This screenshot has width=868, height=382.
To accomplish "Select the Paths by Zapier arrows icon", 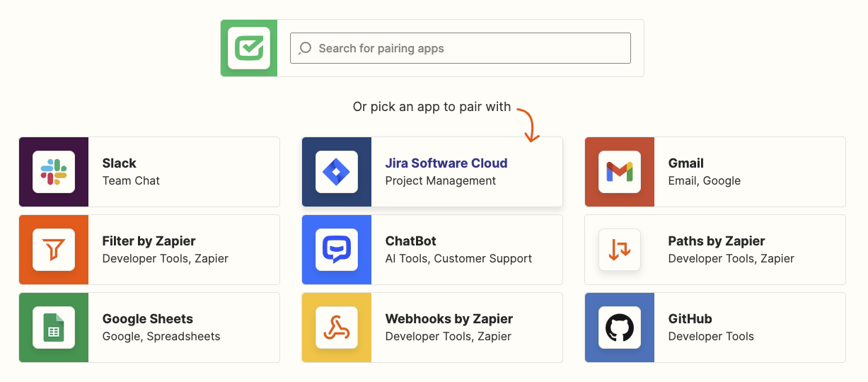I will click(620, 250).
